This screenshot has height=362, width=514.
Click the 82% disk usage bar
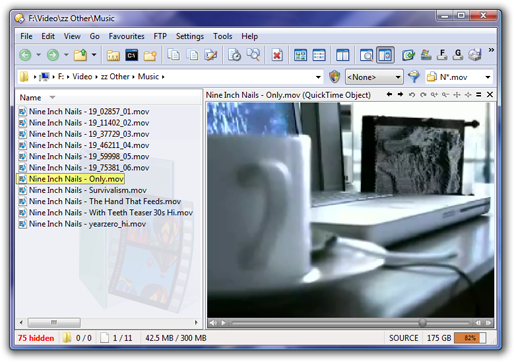pyautogui.click(x=470, y=338)
